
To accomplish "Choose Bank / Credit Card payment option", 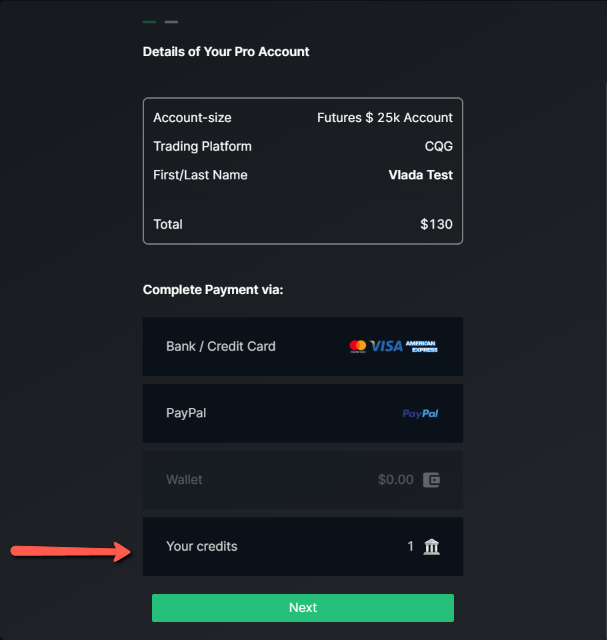I will [x=221, y=346].
